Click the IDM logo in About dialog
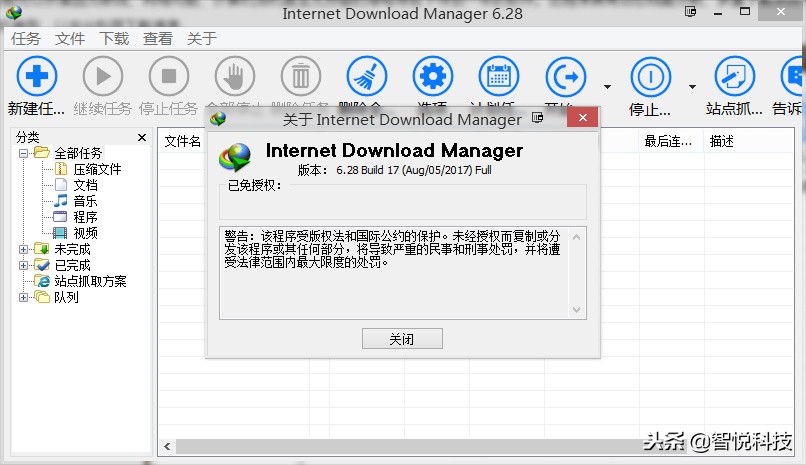This screenshot has width=806, height=465. [235, 157]
